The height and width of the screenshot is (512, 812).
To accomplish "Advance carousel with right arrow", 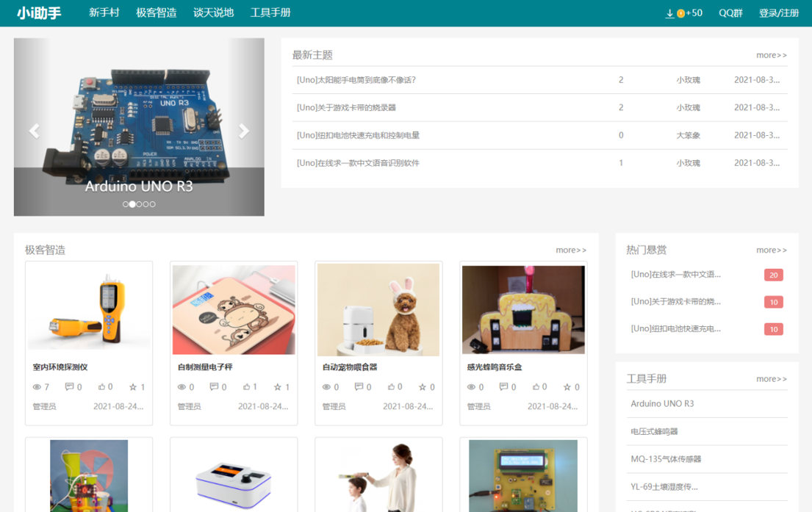I will (x=244, y=131).
